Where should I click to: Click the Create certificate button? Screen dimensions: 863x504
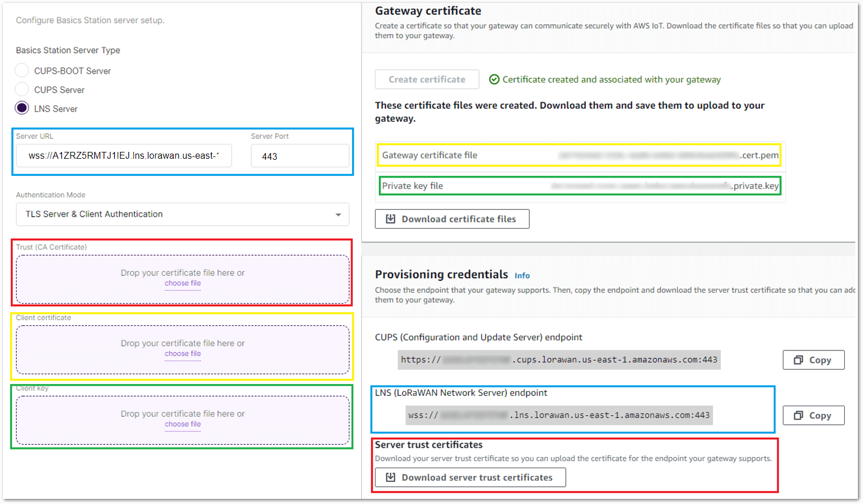click(x=427, y=80)
